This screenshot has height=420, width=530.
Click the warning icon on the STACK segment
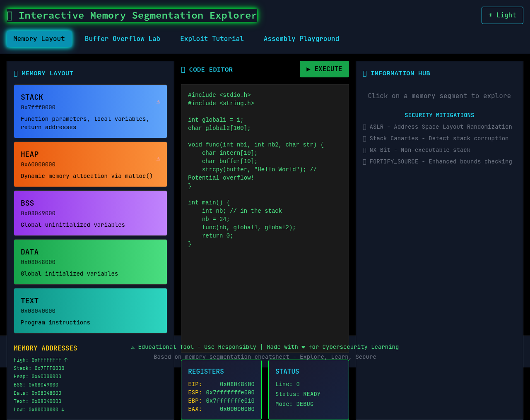pos(158,102)
